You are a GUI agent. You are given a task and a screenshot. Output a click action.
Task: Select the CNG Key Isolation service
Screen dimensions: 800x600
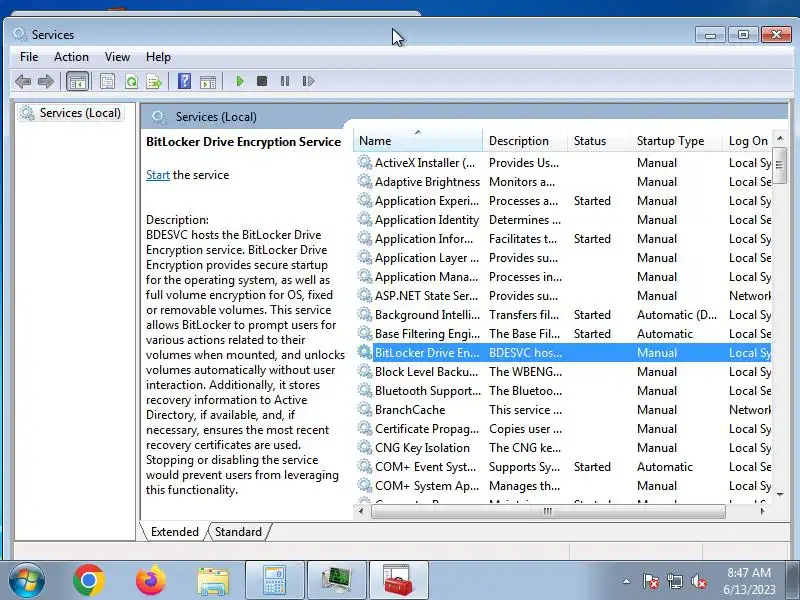(563, 448)
